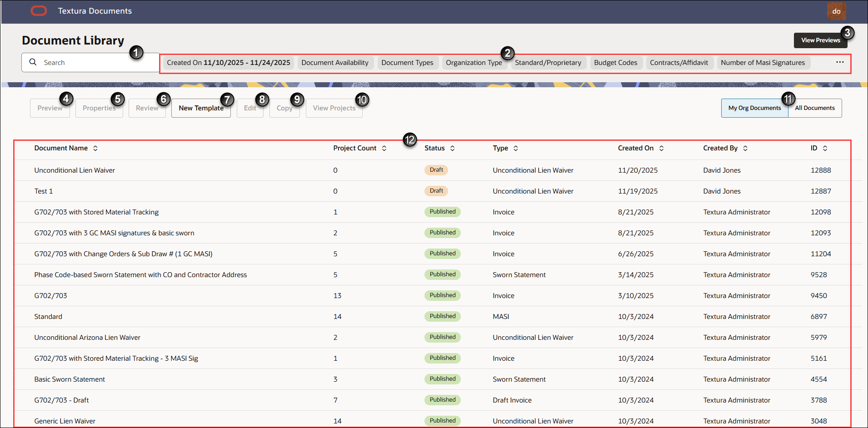868x428 pixels.
Task: Click the search magnifier icon
Action: [33, 62]
